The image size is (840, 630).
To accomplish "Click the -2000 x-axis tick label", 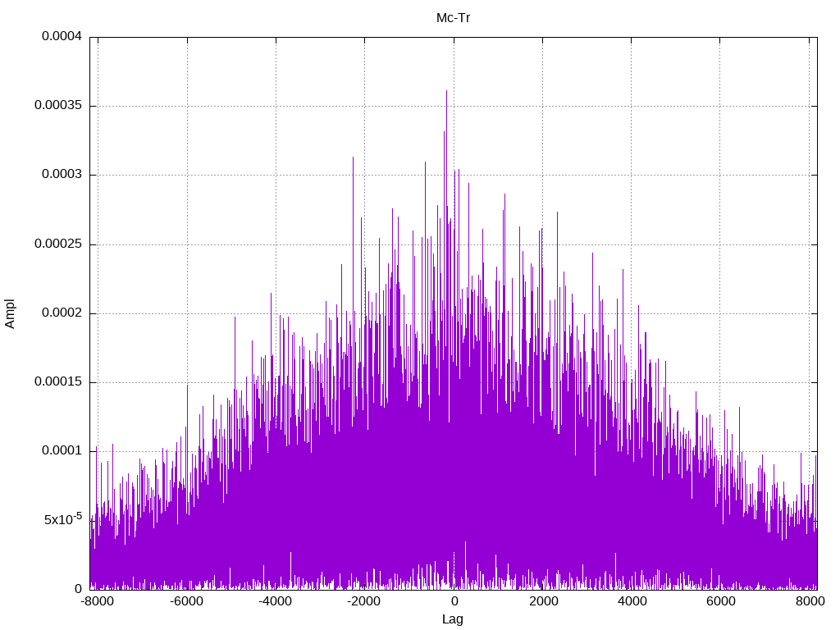I will (x=363, y=601).
